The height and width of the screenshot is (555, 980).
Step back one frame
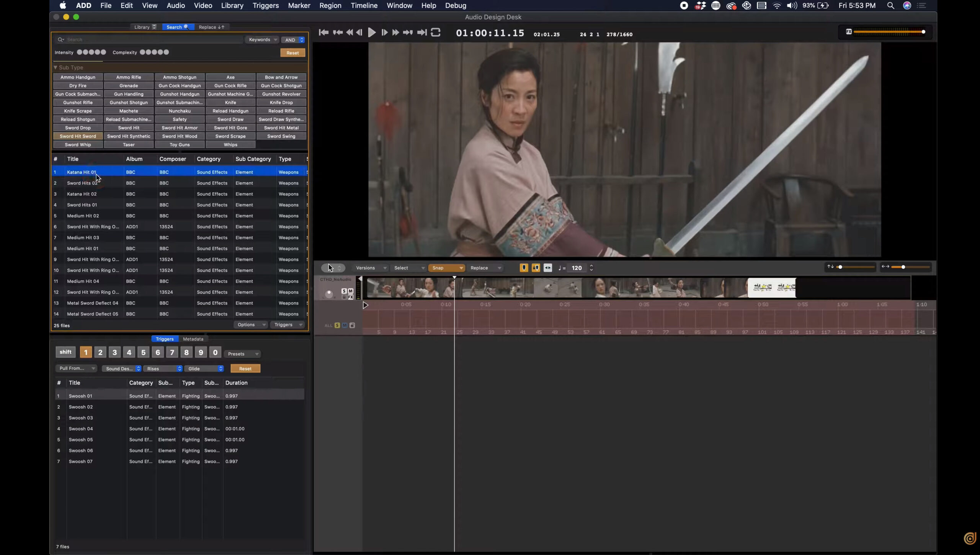coord(359,33)
